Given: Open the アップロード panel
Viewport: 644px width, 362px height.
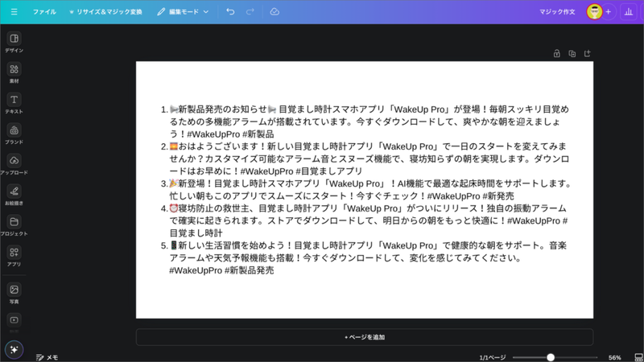Looking at the screenshot, I should 14,165.
